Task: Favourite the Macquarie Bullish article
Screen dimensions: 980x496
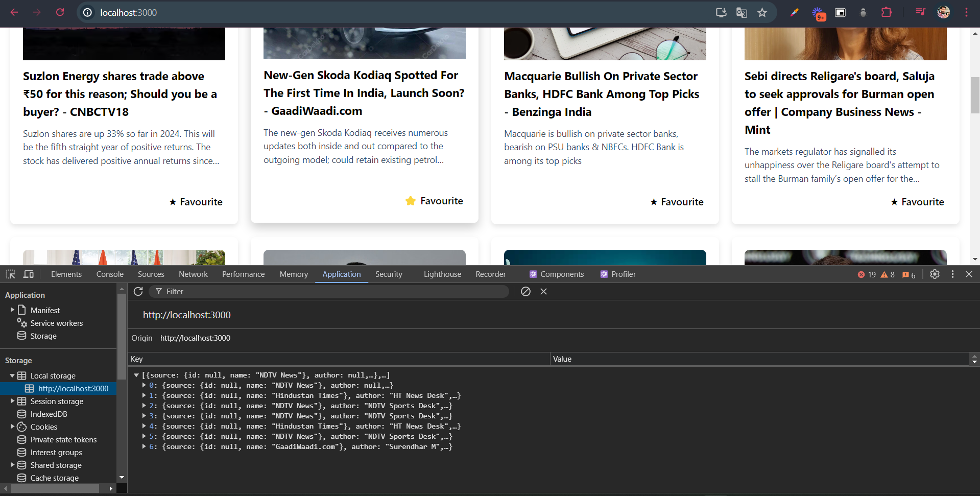Action: click(677, 202)
